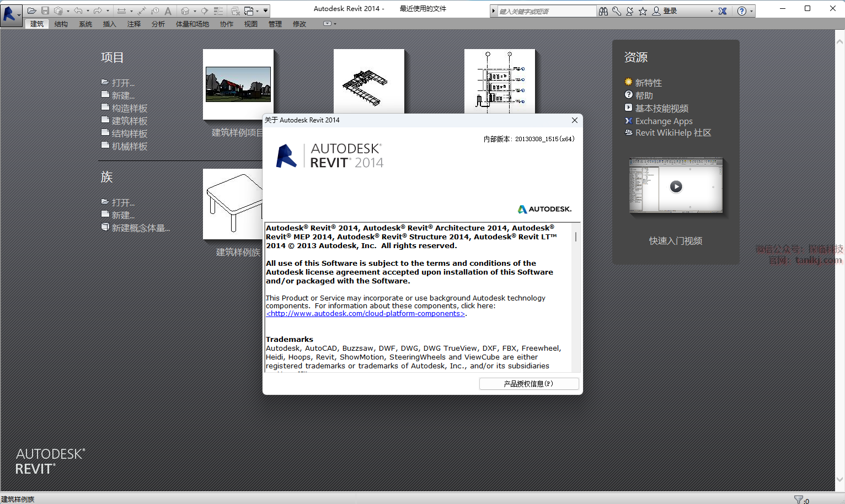
Task: Switch to the 结构 ribbon tab
Action: pos(61,24)
